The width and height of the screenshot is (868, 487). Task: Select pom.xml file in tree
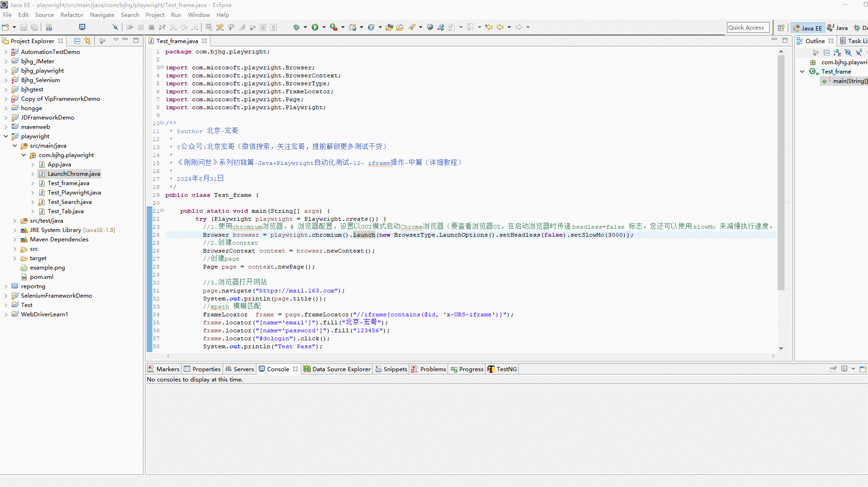[x=41, y=277]
